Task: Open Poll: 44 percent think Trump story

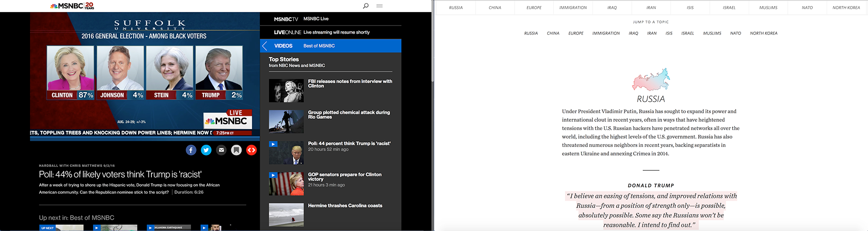Action: (349, 143)
